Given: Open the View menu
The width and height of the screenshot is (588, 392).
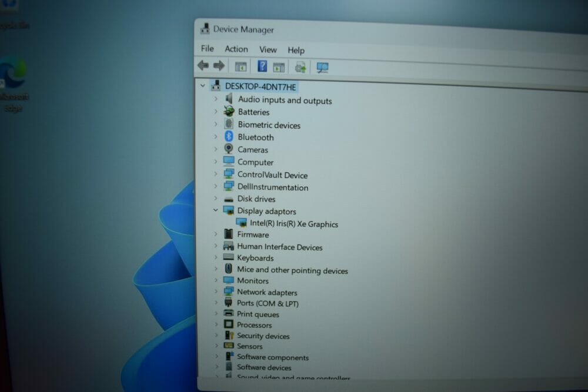Looking at the screenshot, I should click(268, 49).
